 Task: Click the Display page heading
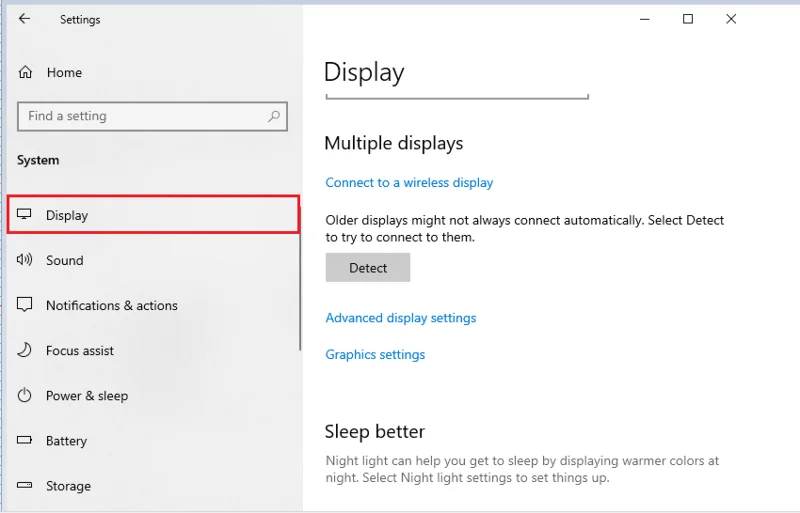tap(364, 72)
